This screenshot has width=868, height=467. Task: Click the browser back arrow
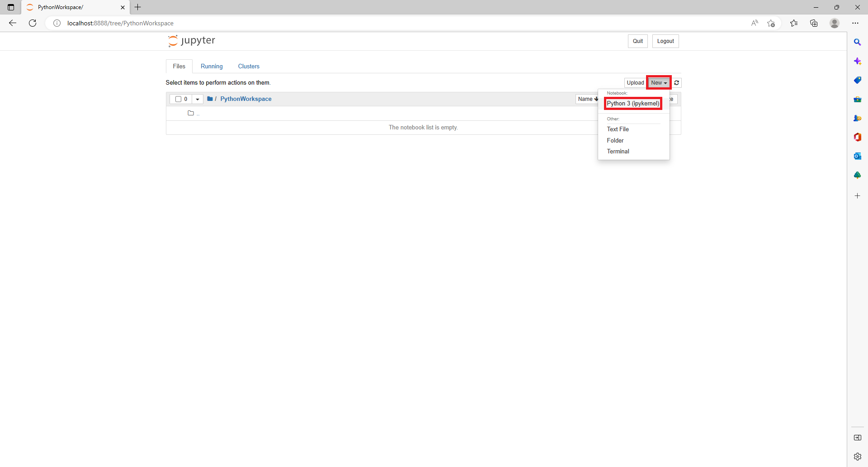point(13,23)
